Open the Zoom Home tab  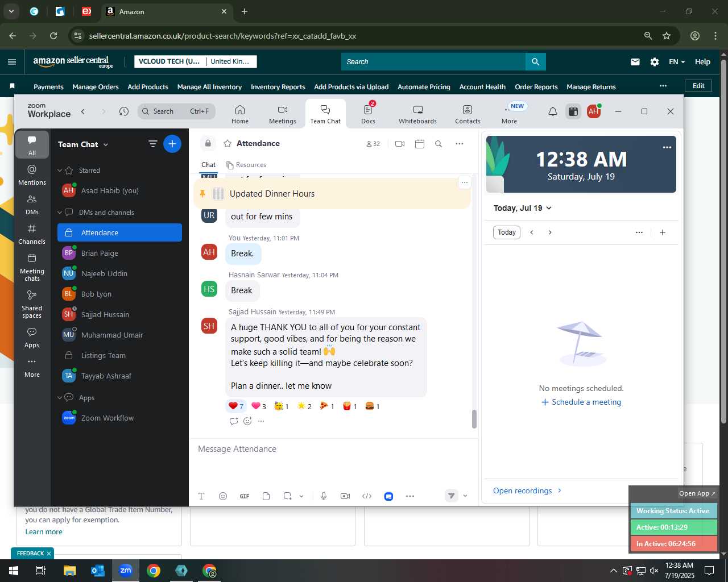239,114
